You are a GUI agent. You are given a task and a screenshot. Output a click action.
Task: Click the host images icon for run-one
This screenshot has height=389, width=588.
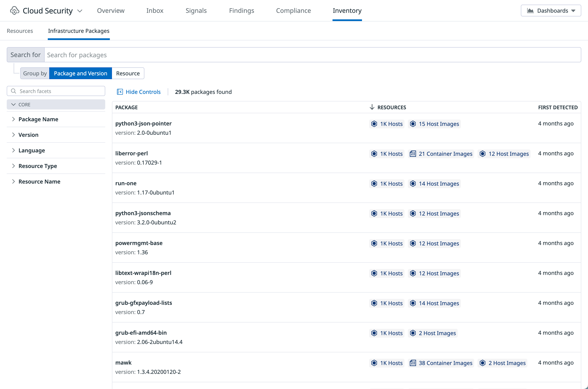[x=413, y=184]
